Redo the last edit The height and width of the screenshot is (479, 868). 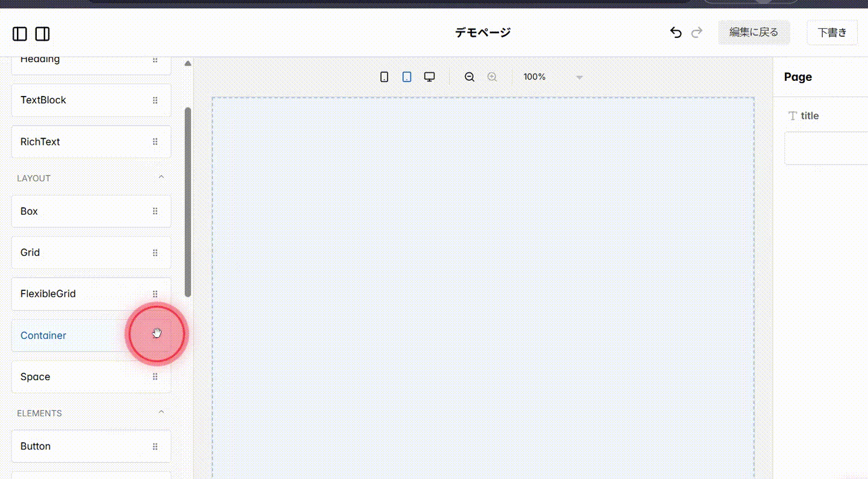(696, 33)
